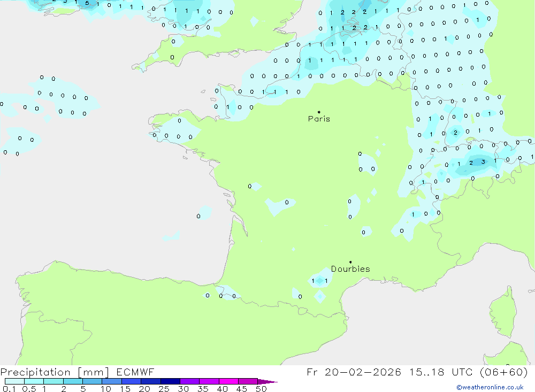Pick the 30–35 mm purple legend swatch
Viewport: 535px width, 392px height.
pyautogui.click(x=189, y=381)
